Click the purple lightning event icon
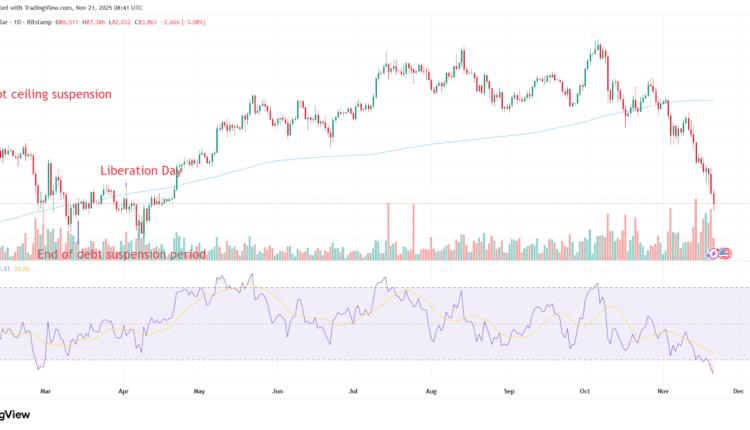 (x=714, y=254)
